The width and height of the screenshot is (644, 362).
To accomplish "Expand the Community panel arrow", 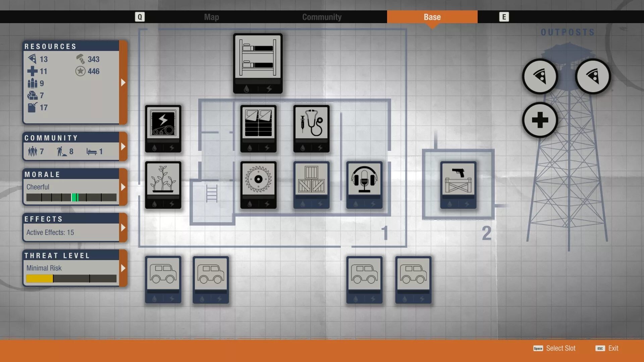I will pyautogui.click(x=123, y=146).
